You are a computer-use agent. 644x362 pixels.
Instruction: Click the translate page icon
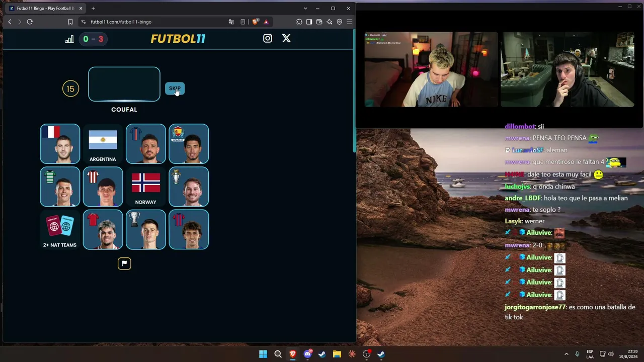(231, 22)
